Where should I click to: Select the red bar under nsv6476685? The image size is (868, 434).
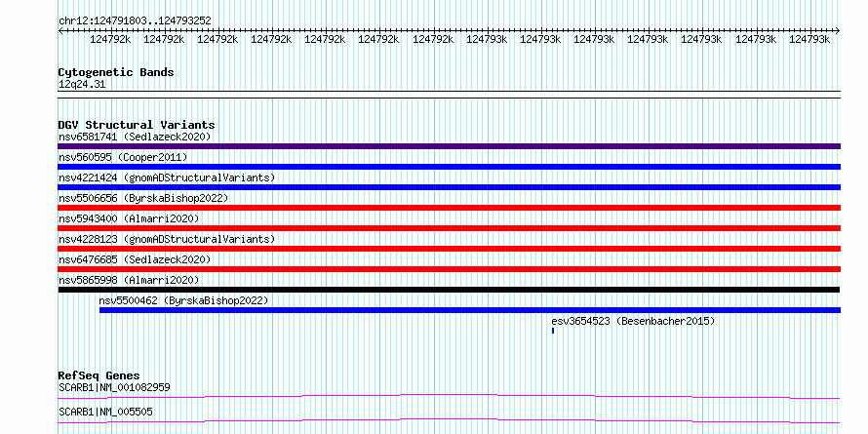449,269
